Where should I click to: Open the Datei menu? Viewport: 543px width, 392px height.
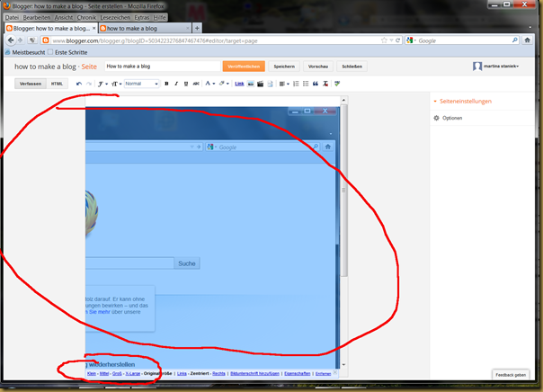12,17
